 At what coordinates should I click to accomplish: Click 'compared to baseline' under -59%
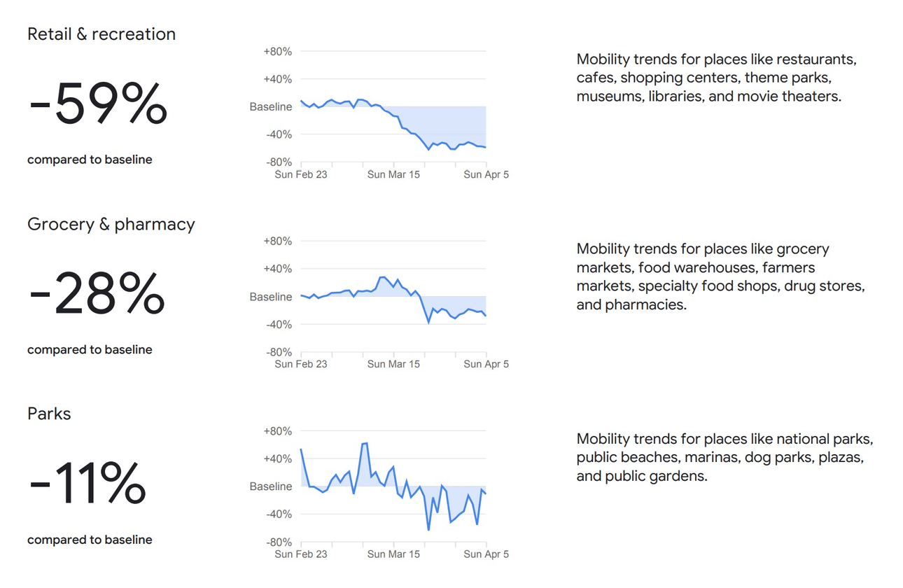(90, 160)
